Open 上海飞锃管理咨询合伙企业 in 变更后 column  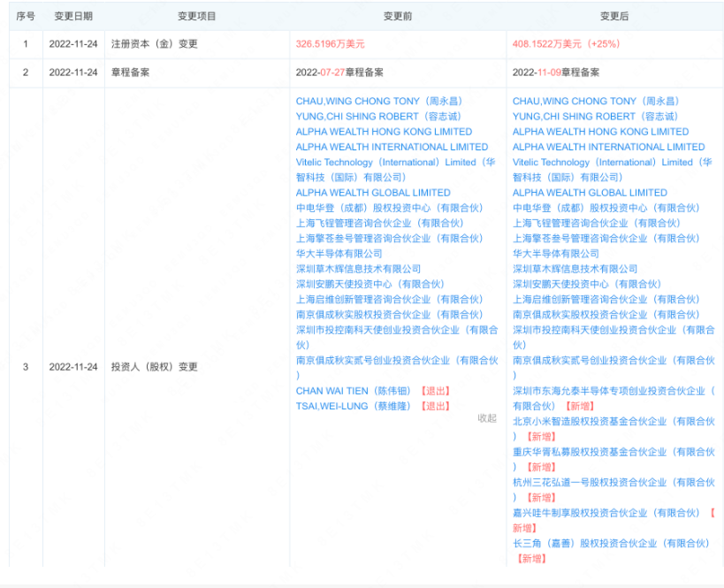[596, 223]
